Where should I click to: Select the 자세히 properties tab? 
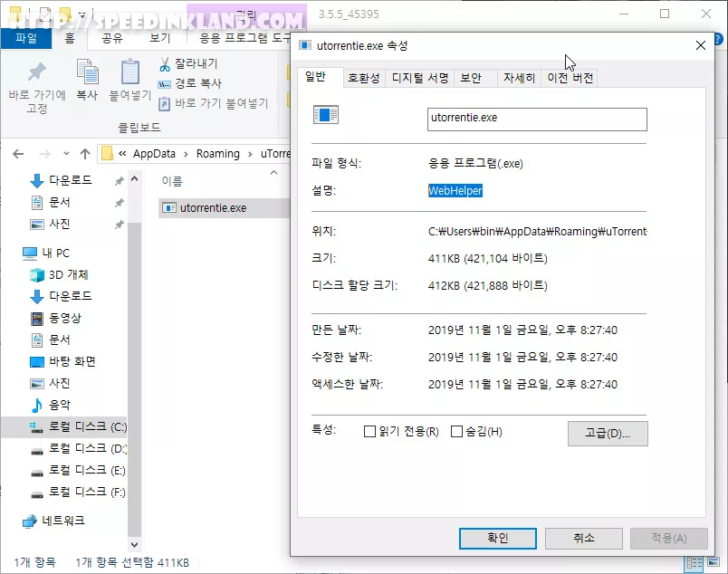(x=519, y=78)
